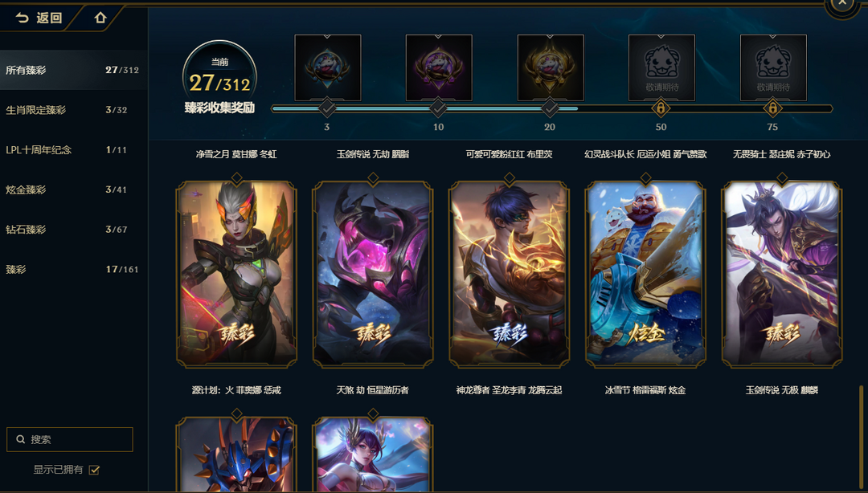Open the 冰雪节 格雷福斯 炫金 skin card

[x=645, y=273]
